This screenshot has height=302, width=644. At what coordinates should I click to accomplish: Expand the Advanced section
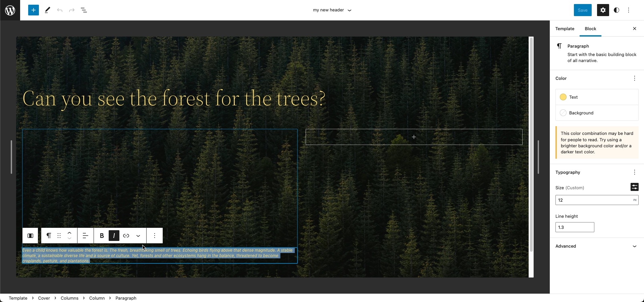(x=596, y=246)
